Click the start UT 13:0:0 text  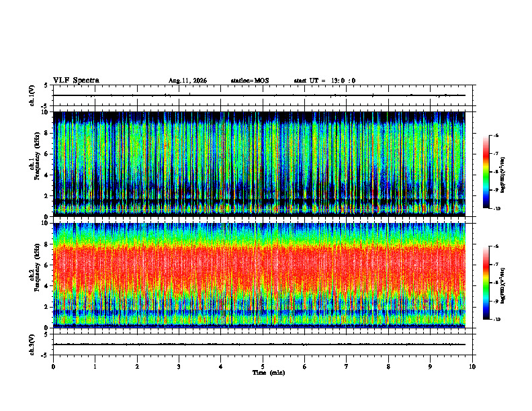(x=324, y=81)
